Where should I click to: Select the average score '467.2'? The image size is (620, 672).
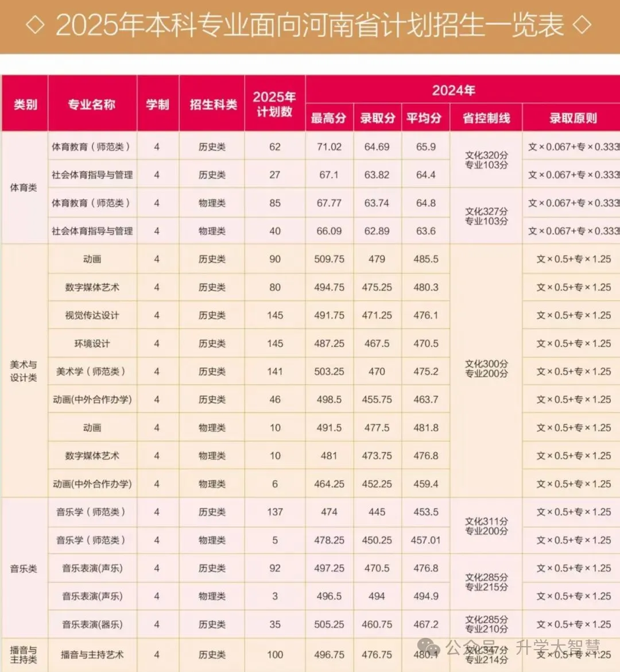point(426,624)
